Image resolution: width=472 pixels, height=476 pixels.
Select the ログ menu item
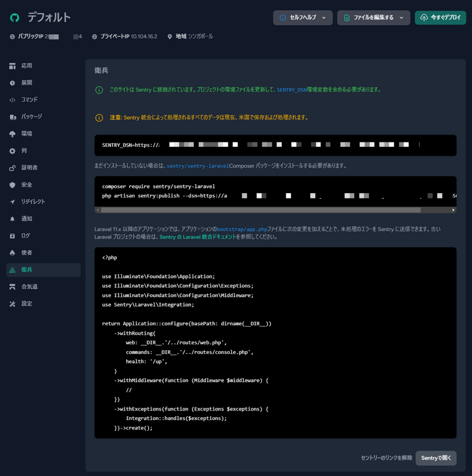pyautogui.click(x=43, y=236)
